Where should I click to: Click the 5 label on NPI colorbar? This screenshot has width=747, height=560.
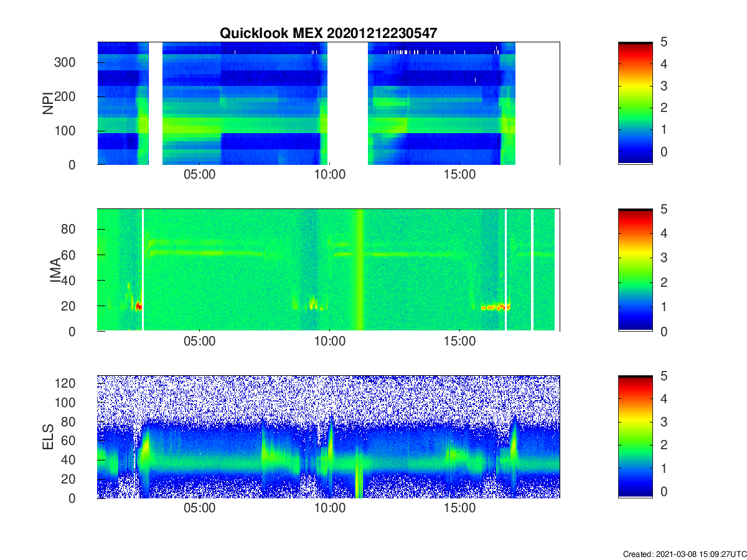[663, 42]
